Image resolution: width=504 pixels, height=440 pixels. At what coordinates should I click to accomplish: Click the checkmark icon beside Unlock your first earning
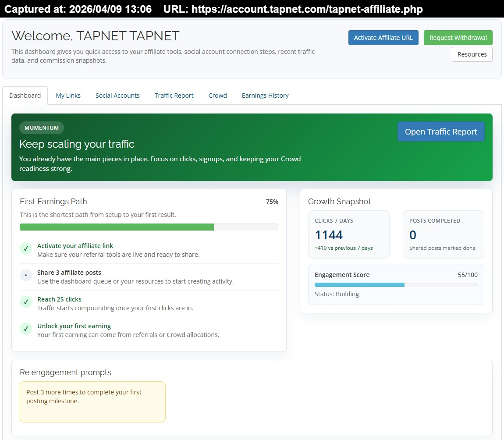(x=26, y=329)
